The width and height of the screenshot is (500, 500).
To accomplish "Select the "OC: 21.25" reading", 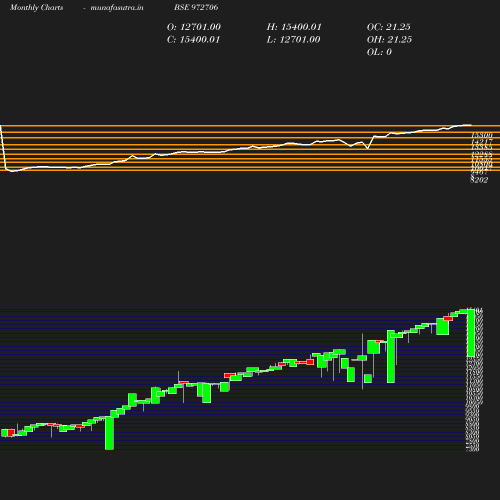I will [389, 27].
